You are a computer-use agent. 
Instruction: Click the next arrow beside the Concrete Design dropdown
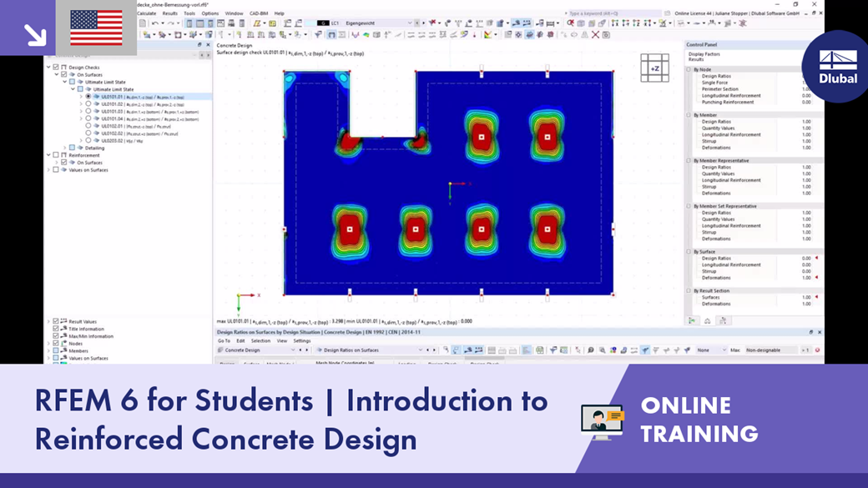click(x=306, y=350)
